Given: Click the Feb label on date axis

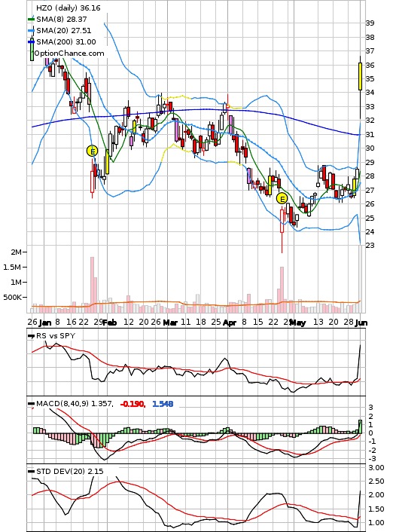Looking at the screenshot, I should pos(110,323).
